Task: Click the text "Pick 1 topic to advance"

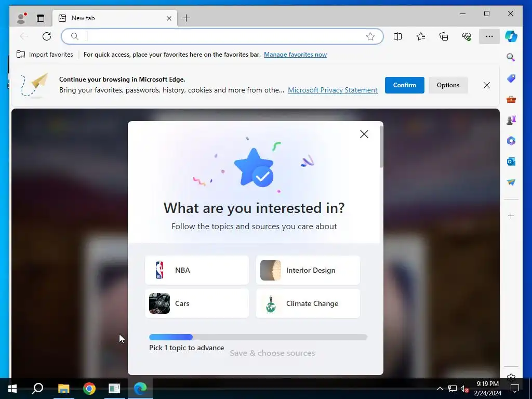Action: click(187, 348)
